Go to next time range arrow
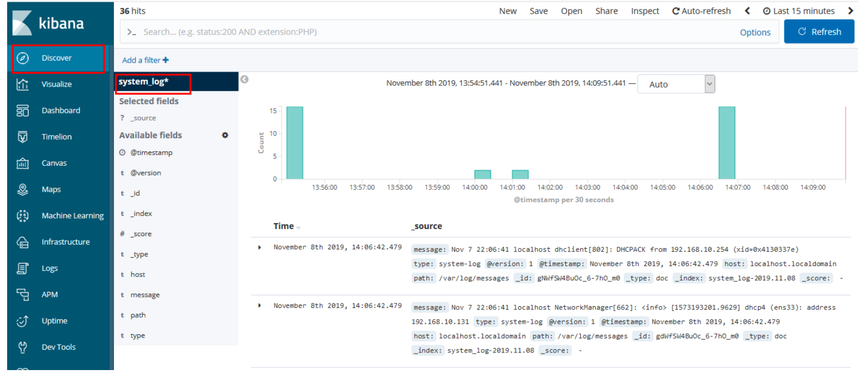 (x=850, y=10)
